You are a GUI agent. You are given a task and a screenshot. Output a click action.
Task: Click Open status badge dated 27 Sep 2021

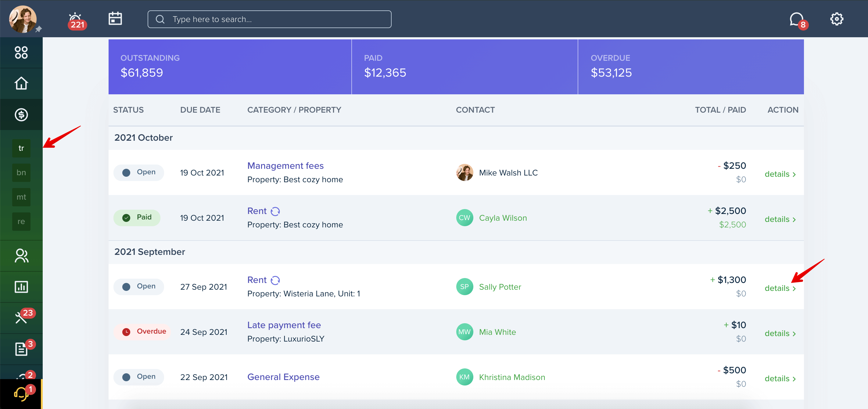139,287
